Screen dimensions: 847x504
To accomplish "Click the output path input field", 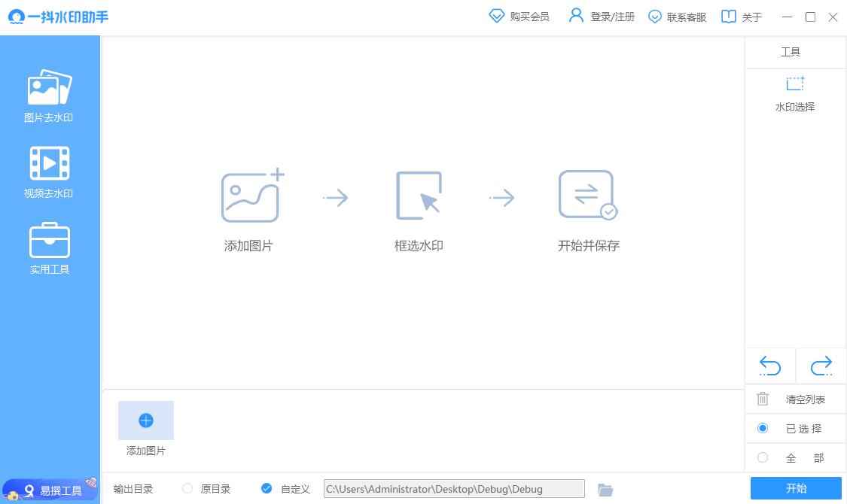I will pos(454,489).
